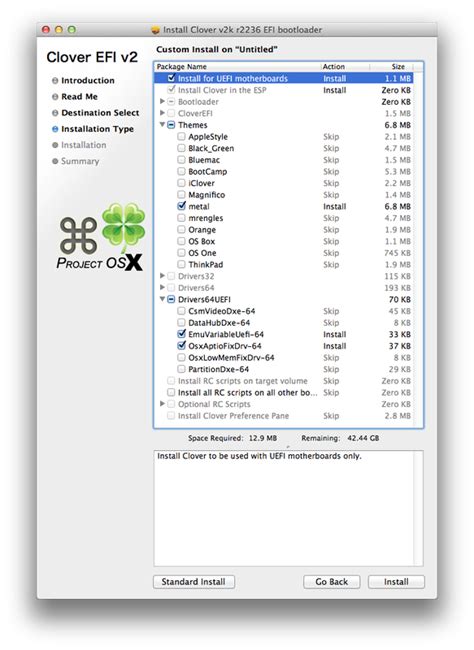
Task: Click the Custom Install on "Untitled" heading
Action: click(216, 49)
